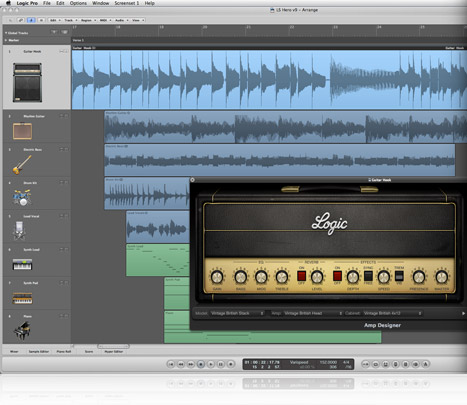The height and width of the screenshot is (405, 467).
Task: Flip the Trem/Vib switch on amp
Action: click(399, 276)
